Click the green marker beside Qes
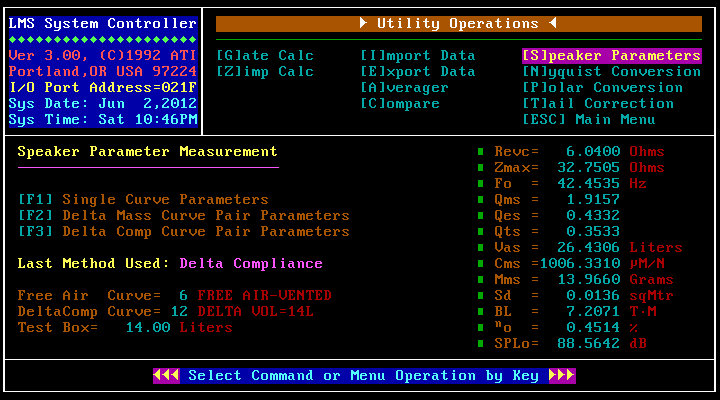720x400 pixels. (480, 216)
